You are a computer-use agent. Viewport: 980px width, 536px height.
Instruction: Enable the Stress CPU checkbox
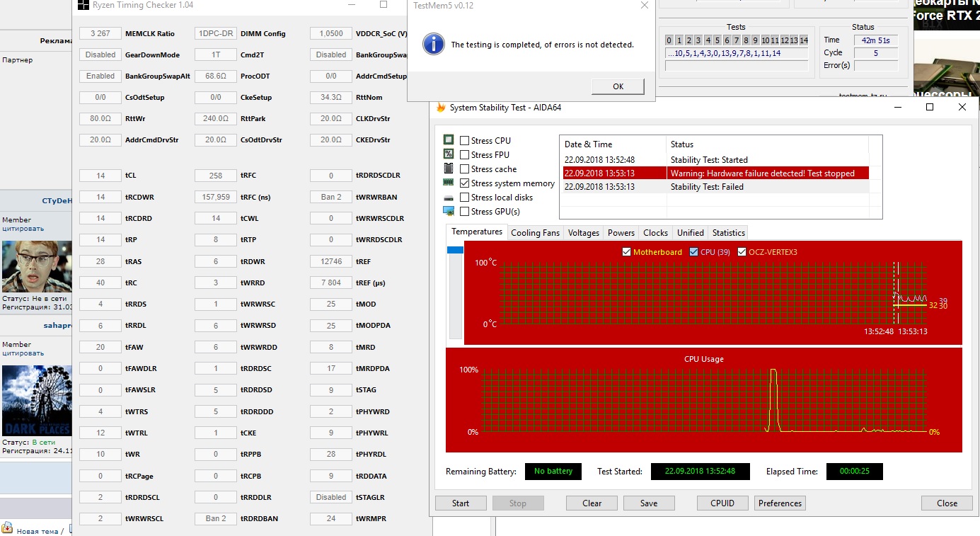point(464,141)
